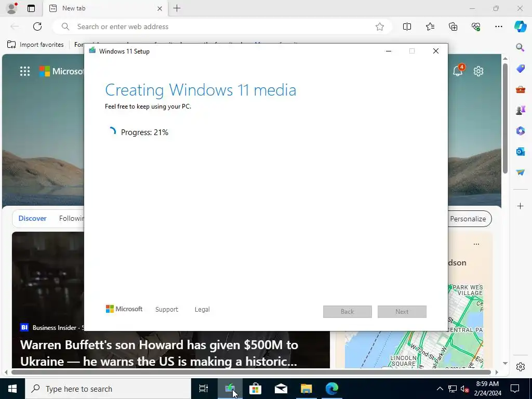Image resolution: width=532 pixels, height=399 pixels.
Task: Click Import favorites in bookmarks bar
Action: pyautogui.click(x=35, y=45)
